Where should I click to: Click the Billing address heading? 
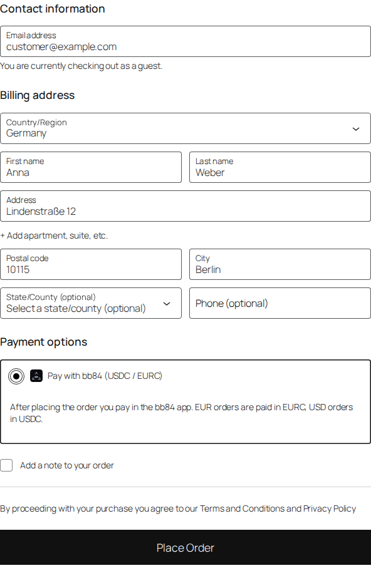pyautogui.click(x=37, y=95)
